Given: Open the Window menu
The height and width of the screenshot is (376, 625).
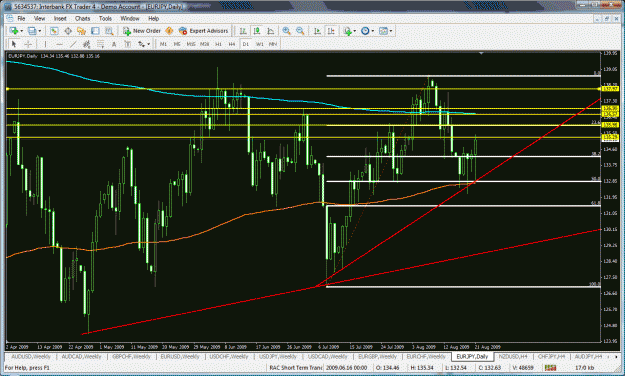Looking at the screenshot, I should (x=130, y=18).
